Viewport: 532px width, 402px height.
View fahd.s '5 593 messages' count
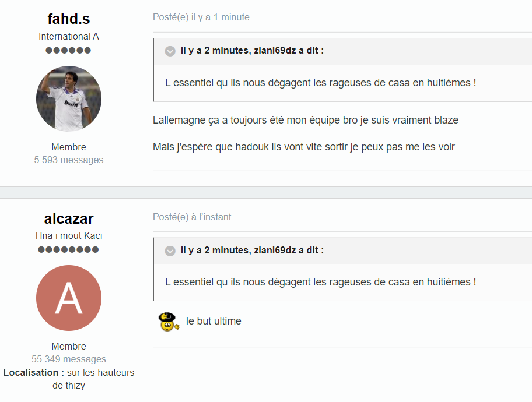(68, 160)
